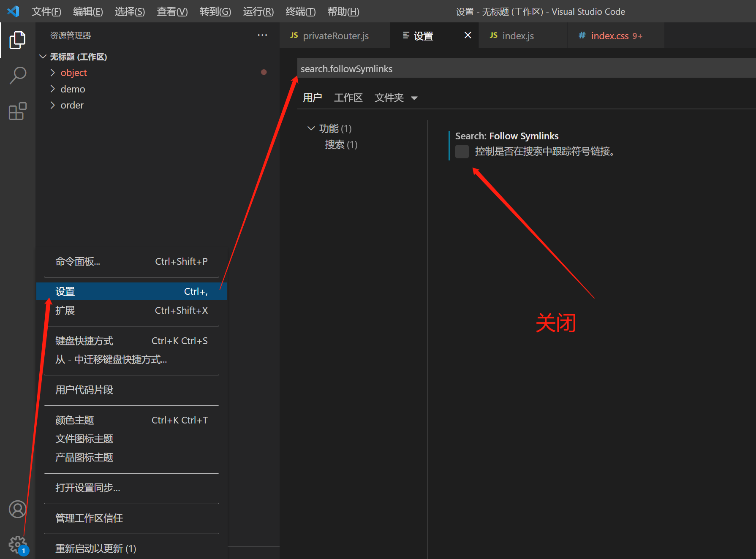
Task: Collapse the 无标题 (工作区) tree
Action: (43, 56)
